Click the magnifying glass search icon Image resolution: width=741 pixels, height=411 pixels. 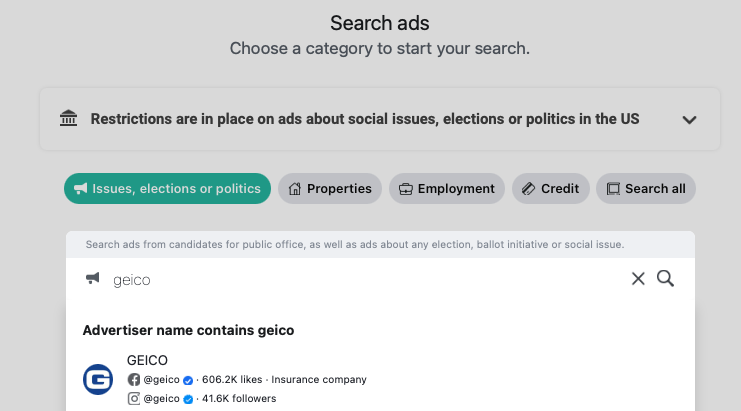coord(665,279)
